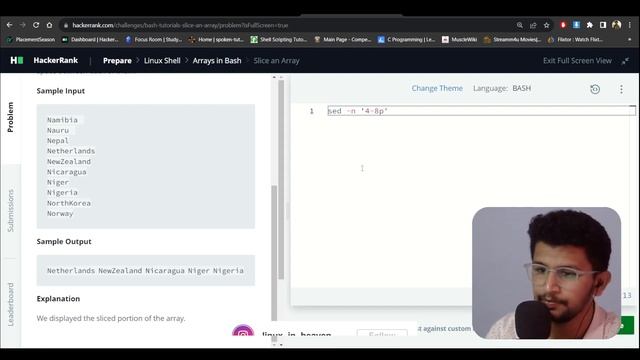Click the browser forward arrow
Screen dimensions: 640x360
[x=23, y=25]
